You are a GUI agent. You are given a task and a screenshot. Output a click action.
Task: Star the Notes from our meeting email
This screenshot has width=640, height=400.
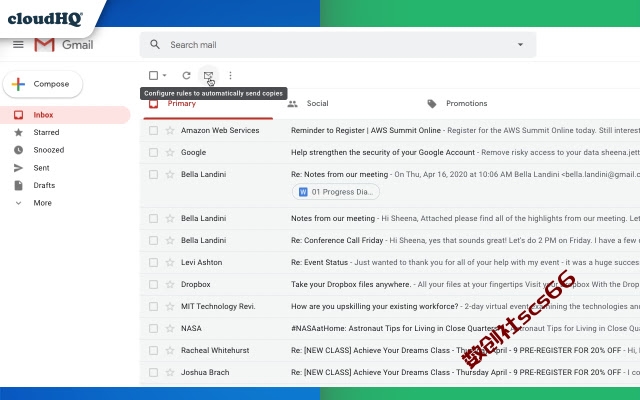(170, 218)
